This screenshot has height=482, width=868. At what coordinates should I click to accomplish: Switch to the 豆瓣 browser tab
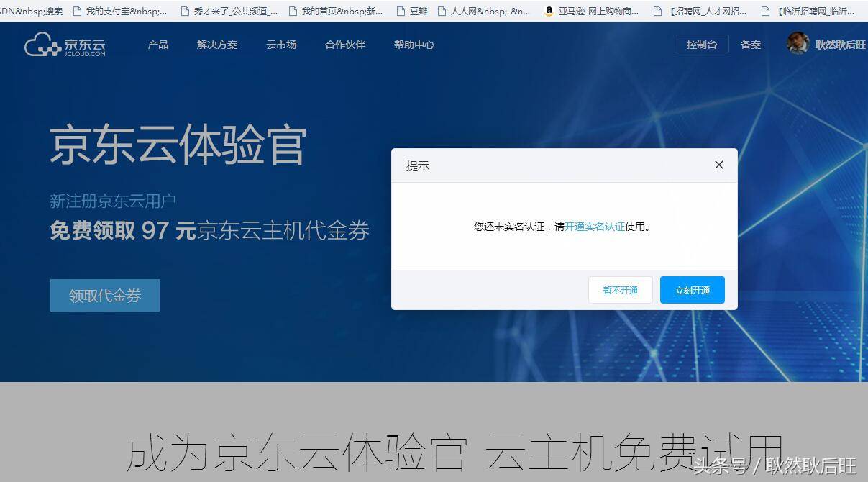(417, 11)
